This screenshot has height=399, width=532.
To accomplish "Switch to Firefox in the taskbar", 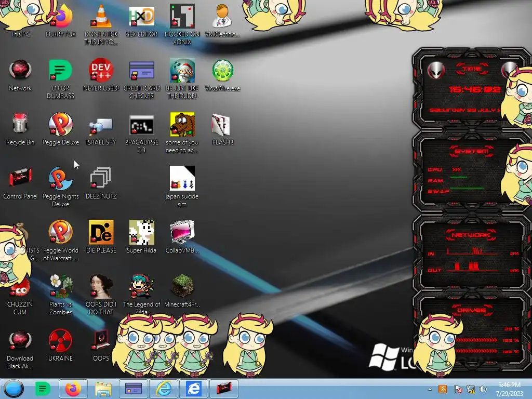I will [x=73, y=389].
